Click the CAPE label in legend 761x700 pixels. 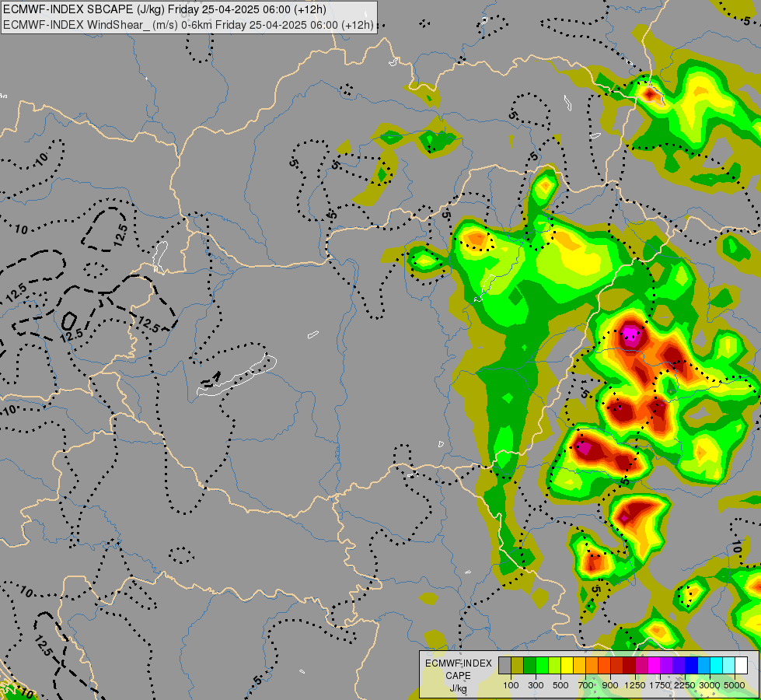coord(458,676)
